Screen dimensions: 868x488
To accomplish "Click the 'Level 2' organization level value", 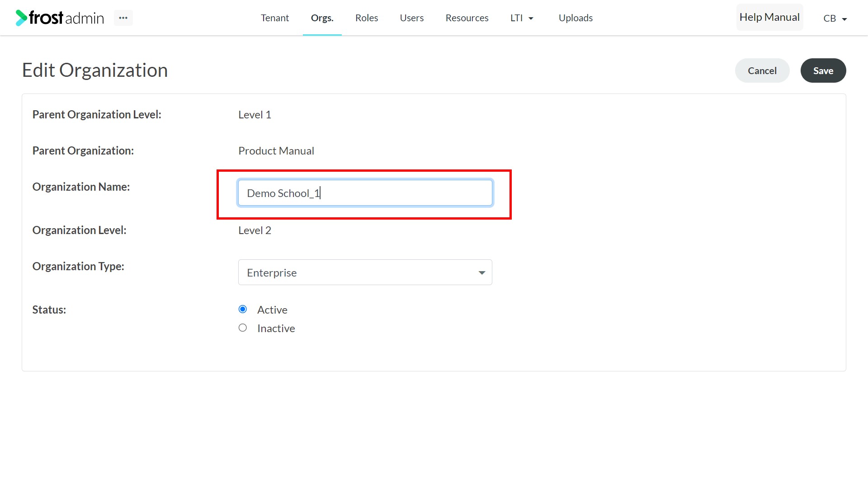I will (x=255, y=230).
